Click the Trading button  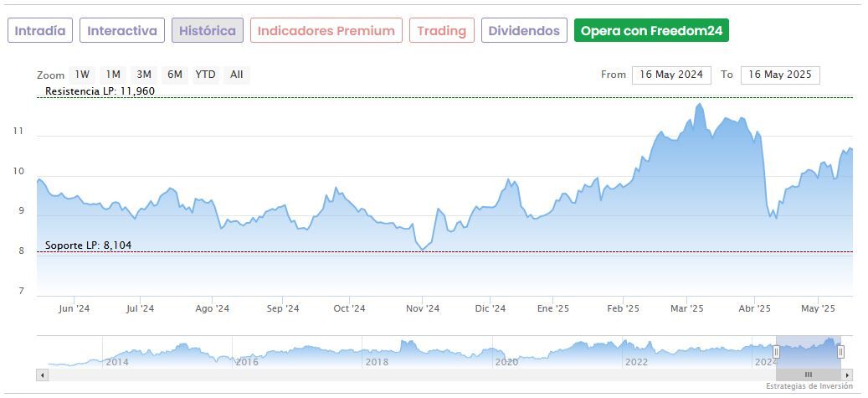[441, 31]
